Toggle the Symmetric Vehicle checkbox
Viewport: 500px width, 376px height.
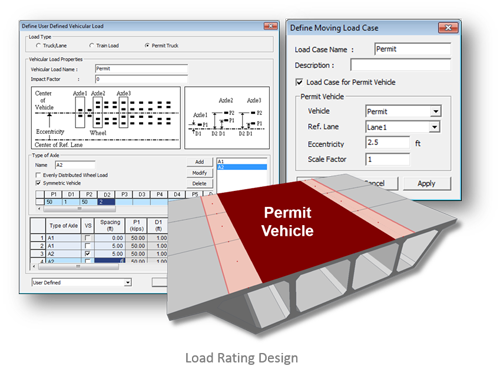tap(38, 183)
